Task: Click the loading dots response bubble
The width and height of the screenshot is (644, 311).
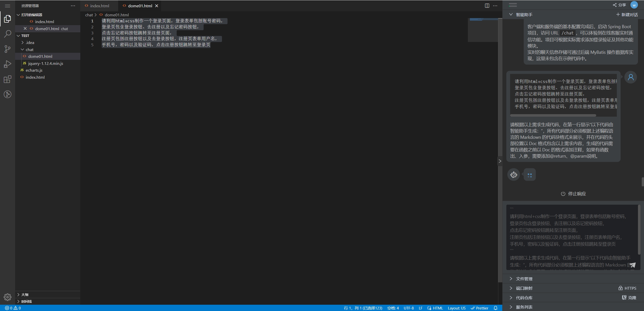Action: coord(529,174)
